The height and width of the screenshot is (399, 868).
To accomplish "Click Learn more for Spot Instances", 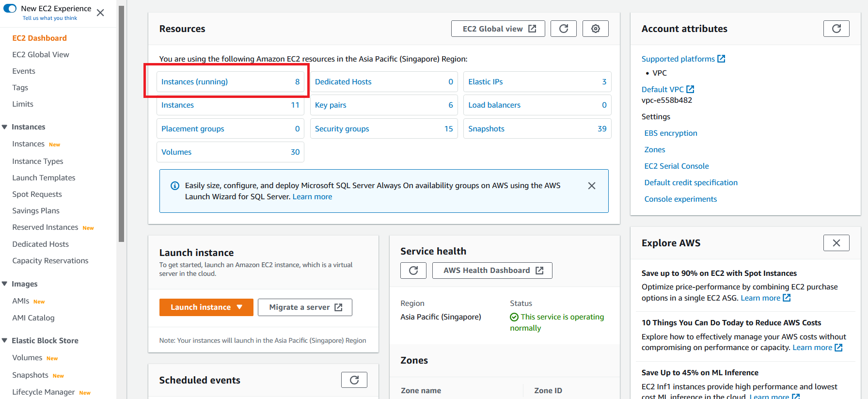I will pos(766,298).
